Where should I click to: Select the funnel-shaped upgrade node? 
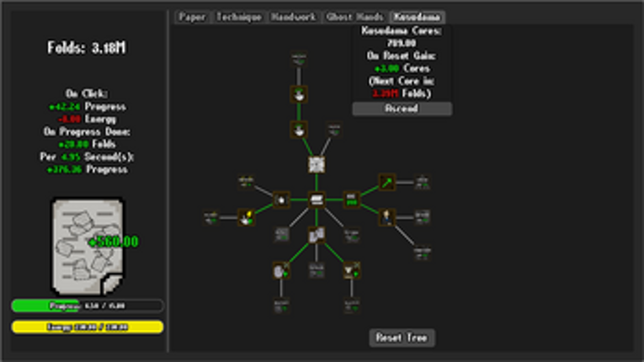coord(352,270)
